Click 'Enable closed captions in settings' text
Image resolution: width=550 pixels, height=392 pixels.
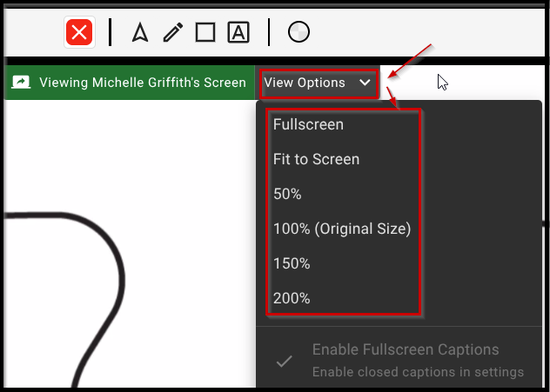pyautogui.click(x=418, y=372)
